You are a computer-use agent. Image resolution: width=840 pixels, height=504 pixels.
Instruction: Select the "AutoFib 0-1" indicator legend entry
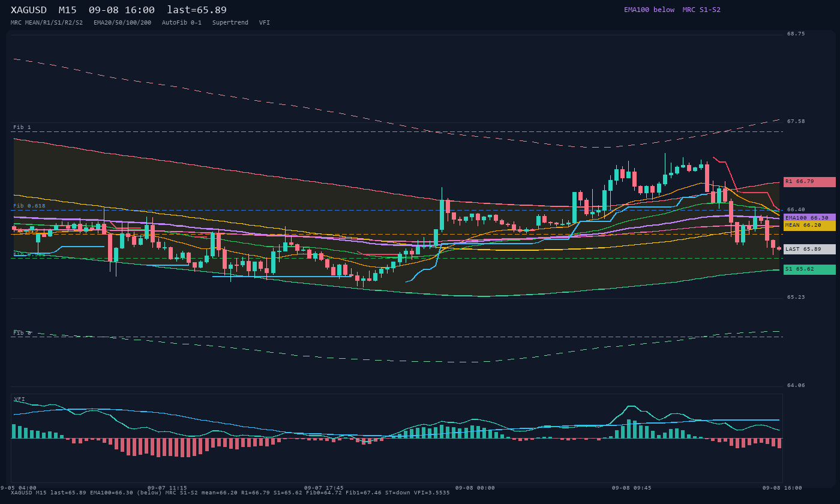182,23
